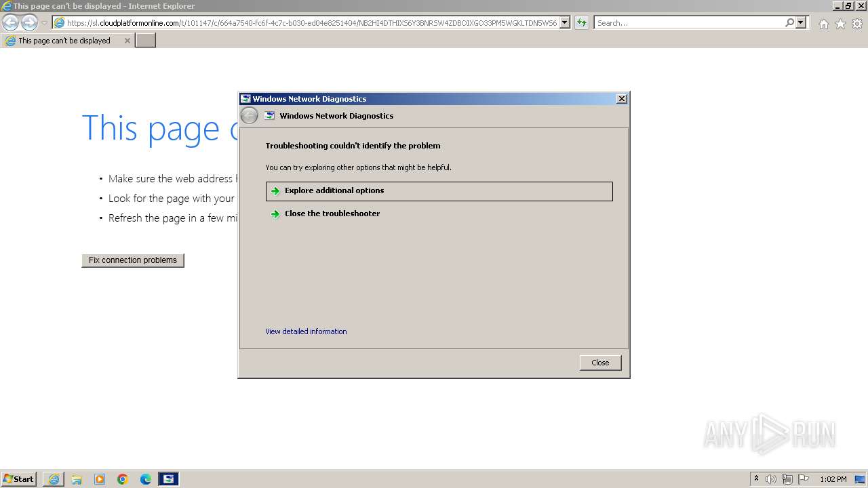
Task: Click the Show desktop tray button
Action: tap(861, 479)
